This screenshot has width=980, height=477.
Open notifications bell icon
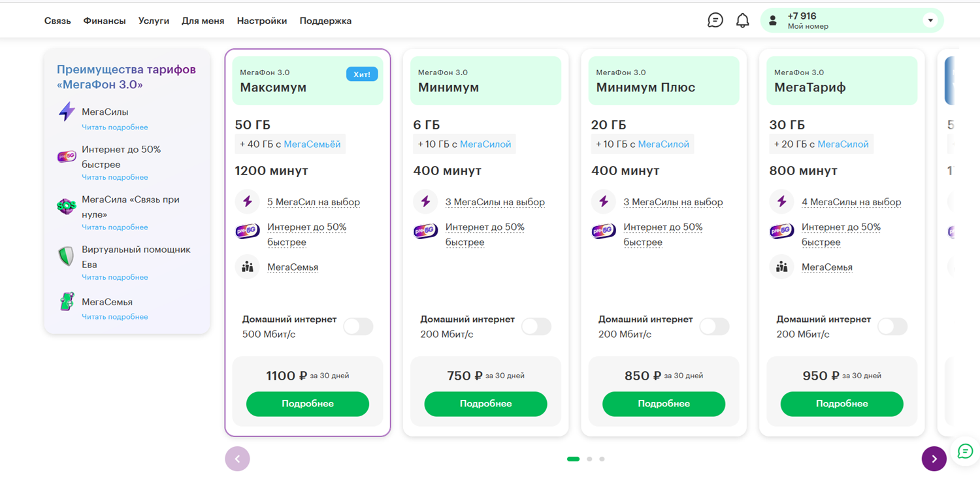[743, 20]
